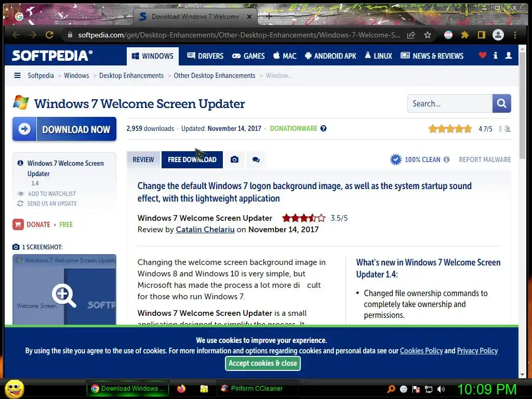Open Chrome side panel icon
Image resolution: width=532 pixels, height=399 pixels.
482,35
